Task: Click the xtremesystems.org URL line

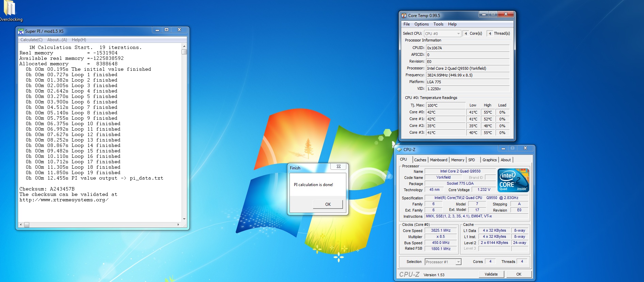Action: (x=64, y=200)
